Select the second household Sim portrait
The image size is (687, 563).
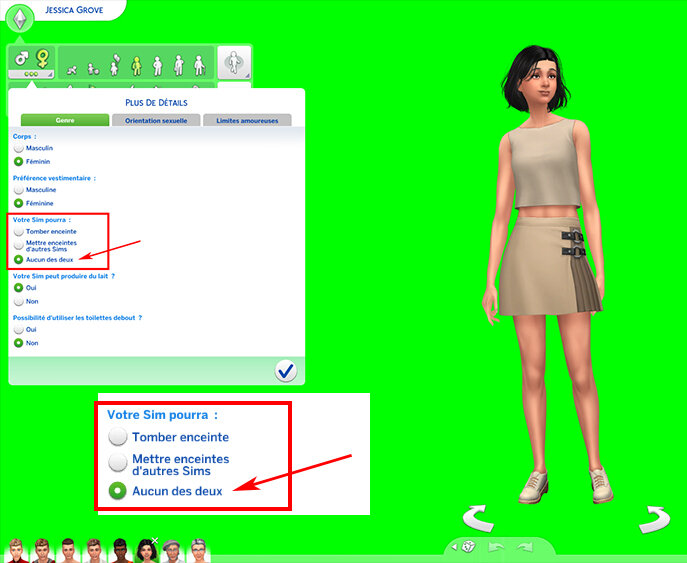(42, 550)
